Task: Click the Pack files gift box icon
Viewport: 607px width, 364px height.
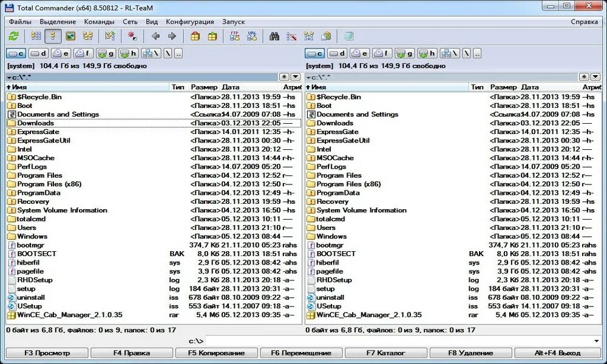Action: (x=195, y=36)
